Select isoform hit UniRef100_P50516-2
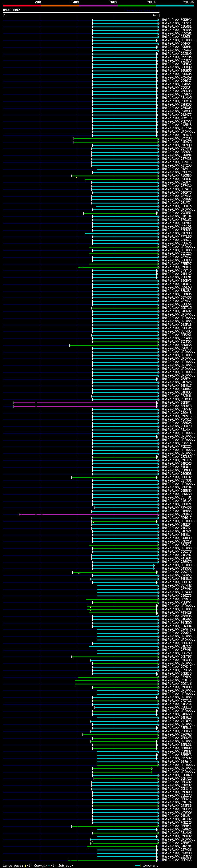Image resolution: width=197 pixels, height=868 pixels. pos(179,416)
